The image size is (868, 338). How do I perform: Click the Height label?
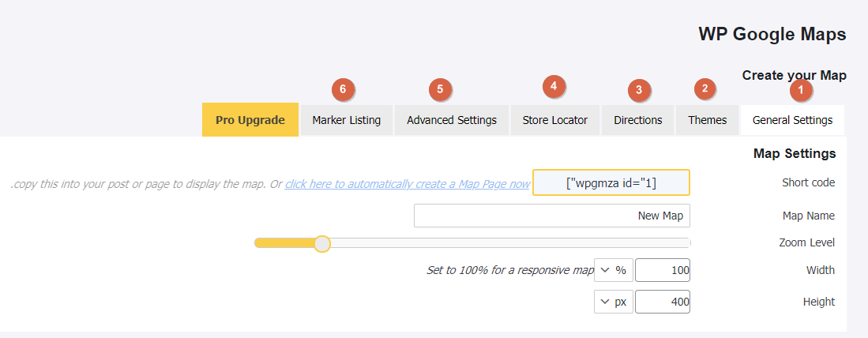[x=819, y=302]
